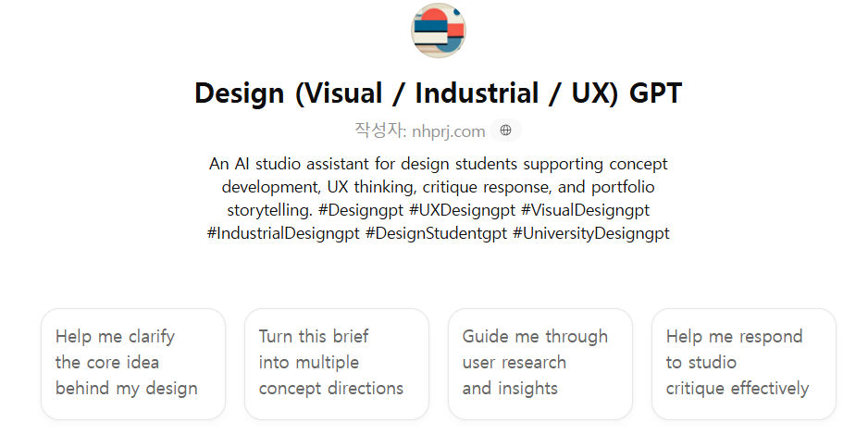Image resolution: width=868 pixels, height=447 pixels.
Task: Click the #DesignStudentgpt hashtag
Action: [436, 233]
